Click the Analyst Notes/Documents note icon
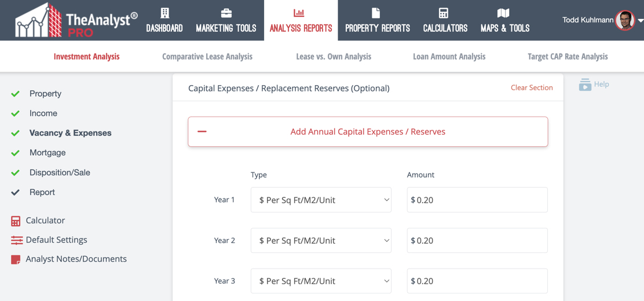 pyautogui.click(x=16, y=260)
